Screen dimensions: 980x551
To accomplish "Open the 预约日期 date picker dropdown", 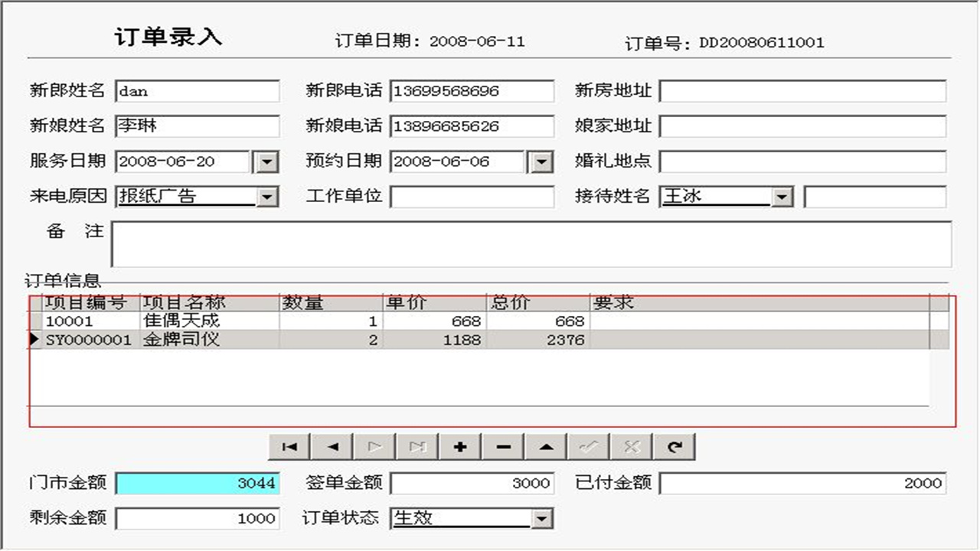I will (x=542, y=161).
